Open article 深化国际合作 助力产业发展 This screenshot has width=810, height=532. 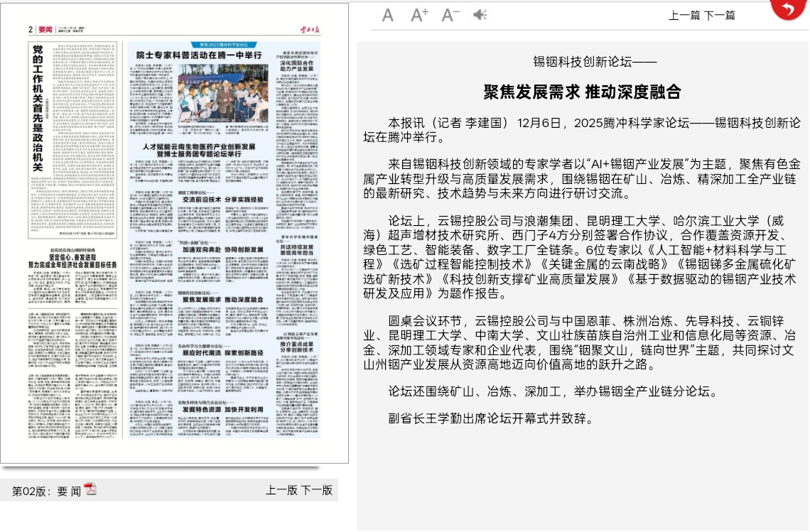pyautogui.click(x=296, y=65)
